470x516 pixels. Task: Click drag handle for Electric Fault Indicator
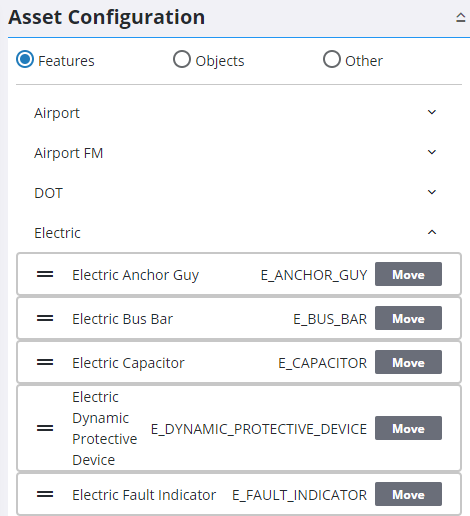(x=45, y=494)
